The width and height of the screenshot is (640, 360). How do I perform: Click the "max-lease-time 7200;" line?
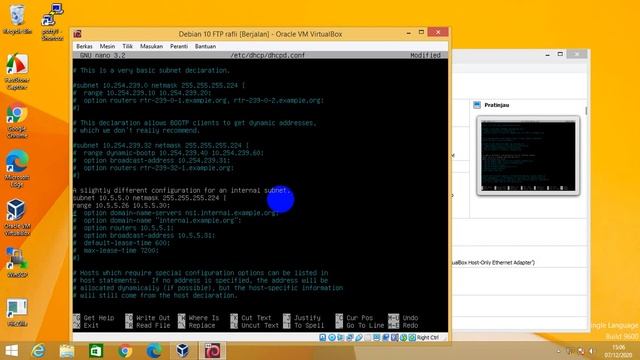[x=116, y=250]
